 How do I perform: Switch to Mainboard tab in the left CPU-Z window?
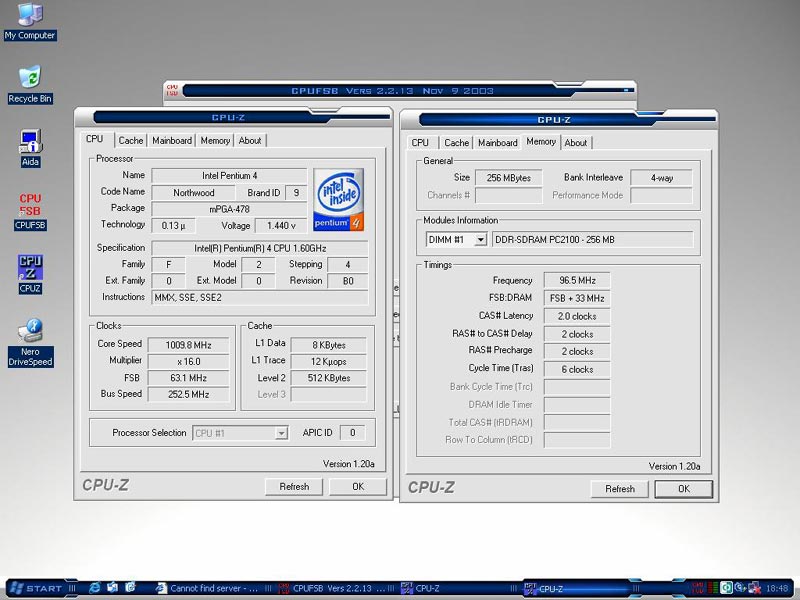coord(171,141)
